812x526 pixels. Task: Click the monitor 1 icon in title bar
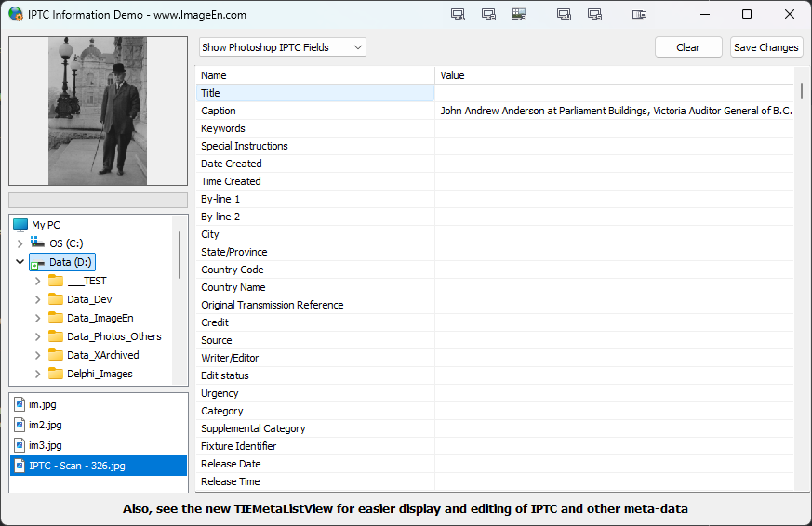458,14
